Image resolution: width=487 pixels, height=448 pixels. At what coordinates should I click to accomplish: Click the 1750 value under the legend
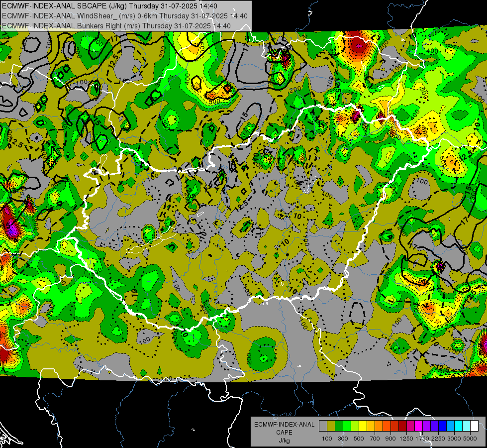coord(422,439)
